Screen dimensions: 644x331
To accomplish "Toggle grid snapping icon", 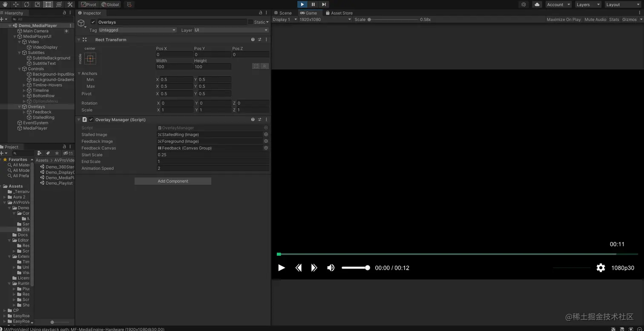I will click(x=129, y=4).
